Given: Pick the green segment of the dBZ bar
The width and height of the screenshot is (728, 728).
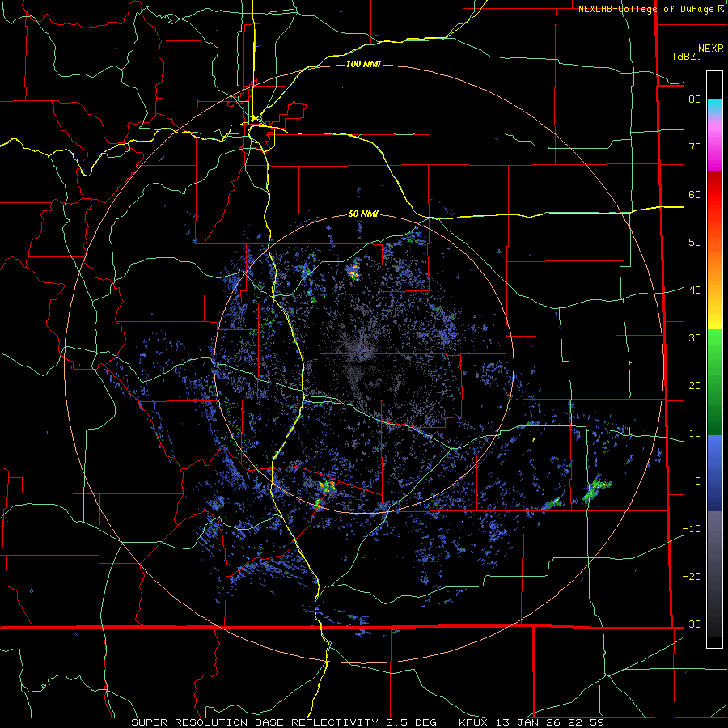Looking at the screenshot, I should 714,382.
